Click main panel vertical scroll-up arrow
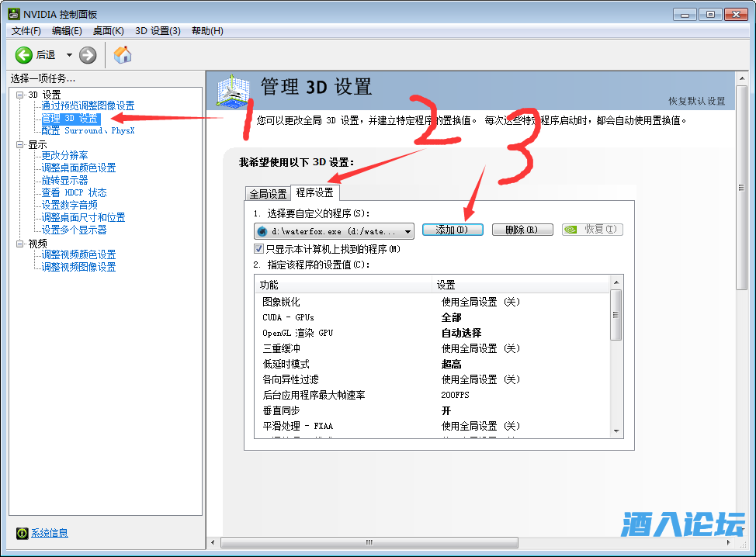The image size is (756, 557). [742, 78]
